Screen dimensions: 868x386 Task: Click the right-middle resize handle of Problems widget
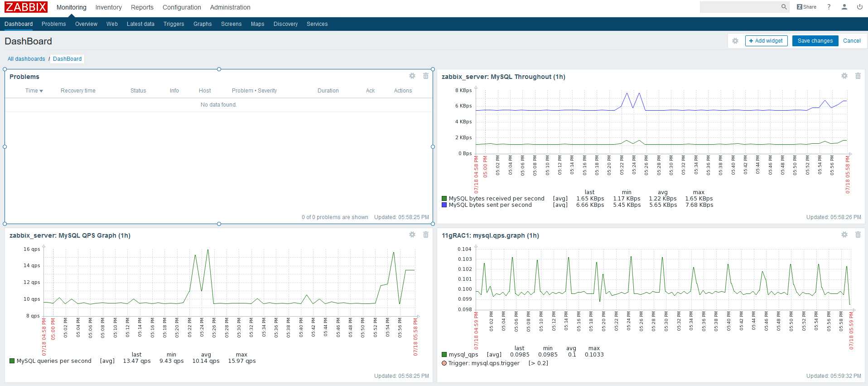coord(433,147)
